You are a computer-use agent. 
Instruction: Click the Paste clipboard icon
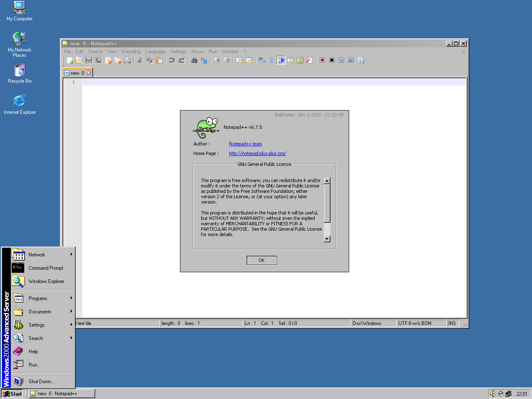(x=159, y=60)
